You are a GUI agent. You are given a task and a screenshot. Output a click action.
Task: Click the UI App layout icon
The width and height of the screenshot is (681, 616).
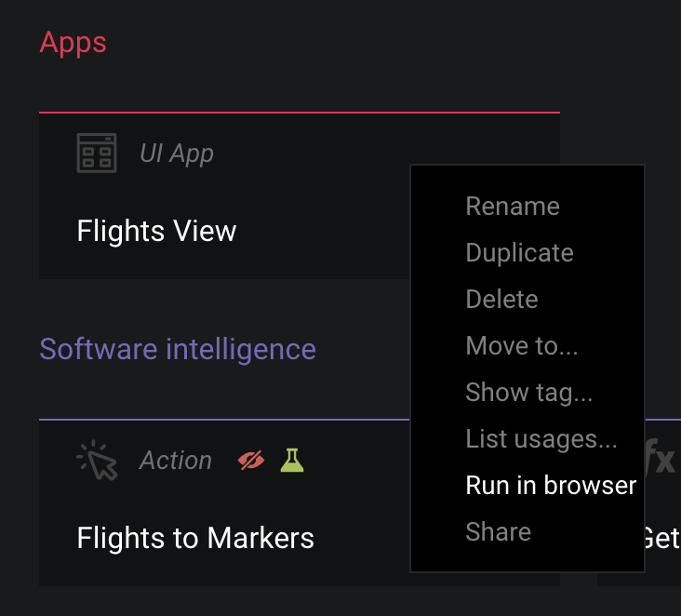97,154
